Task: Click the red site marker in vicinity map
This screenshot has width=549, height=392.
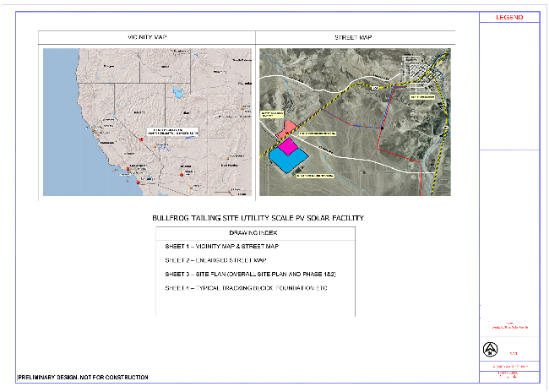Action: pyautogui.click(x=142, y=138)
